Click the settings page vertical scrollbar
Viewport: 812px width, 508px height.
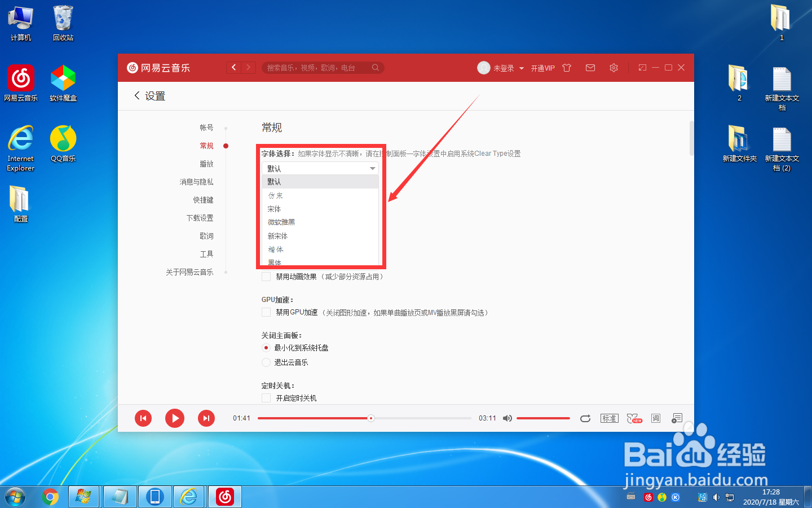tap(691, 138)
